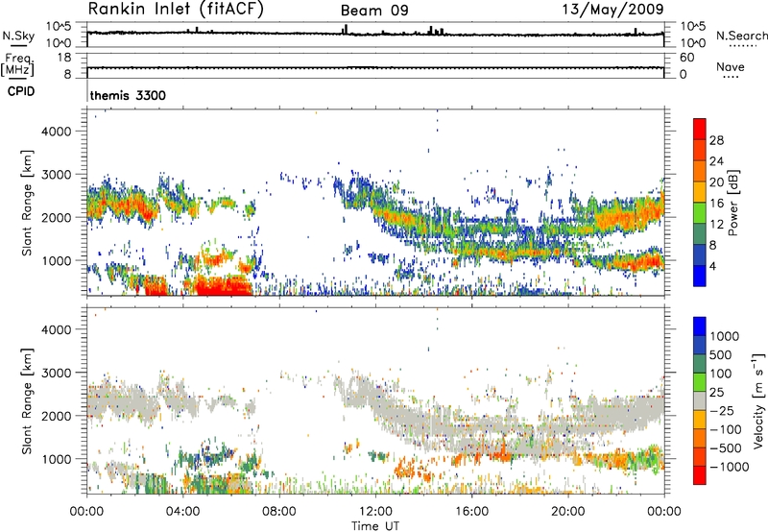Click the "themis 3300" control program text
This screenshot has height=532, width=768.
point(128,95)
